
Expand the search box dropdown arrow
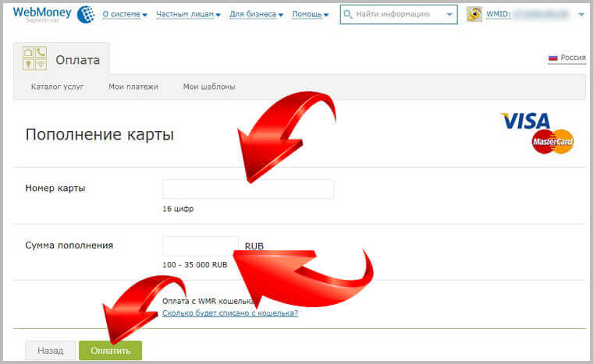[x=449, y=15]
